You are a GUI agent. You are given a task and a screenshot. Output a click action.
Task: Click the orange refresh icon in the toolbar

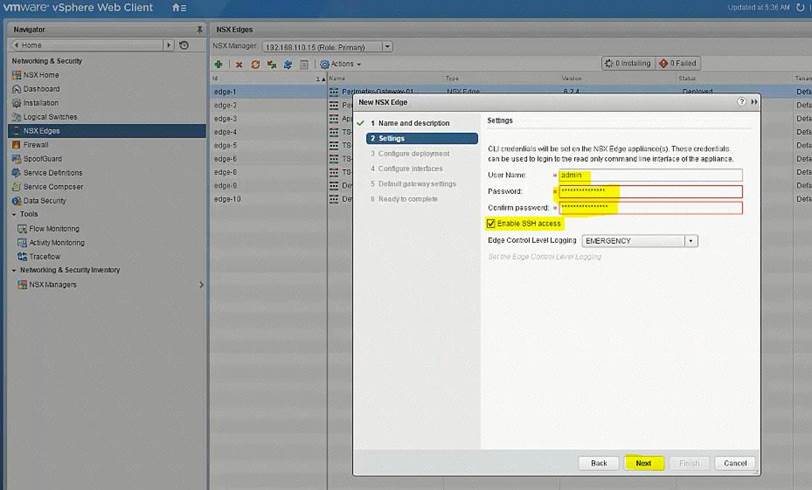point(255,64)
